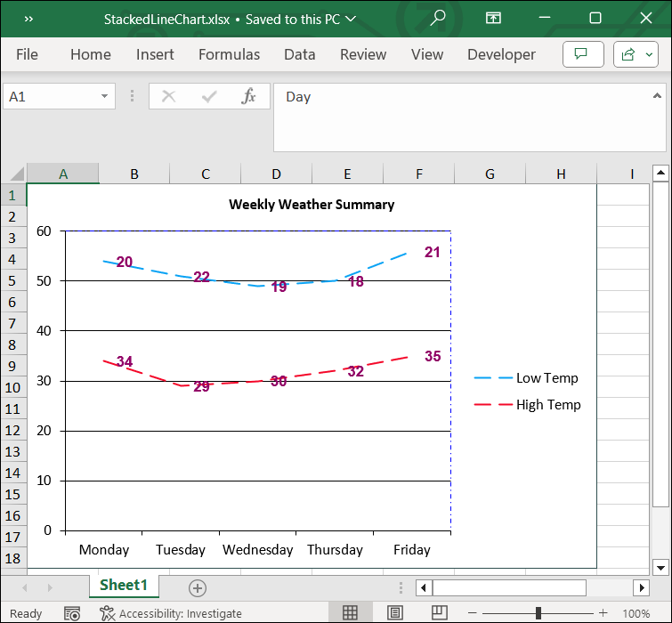Open the File menu

point(27,54)
